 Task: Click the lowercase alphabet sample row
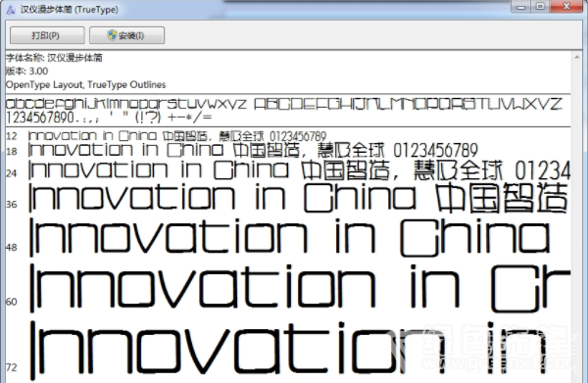[126, 104]
